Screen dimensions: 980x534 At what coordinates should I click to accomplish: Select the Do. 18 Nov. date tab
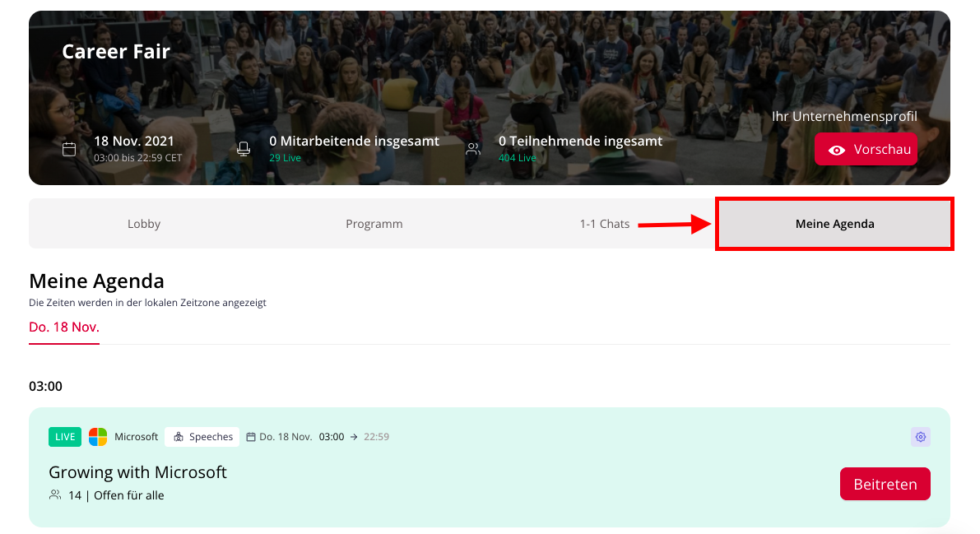point(63,327)
